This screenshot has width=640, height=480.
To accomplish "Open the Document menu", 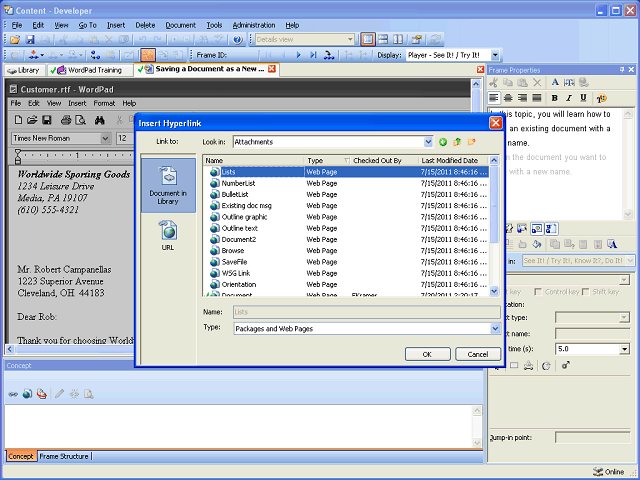I will click(x=180, y=25).
